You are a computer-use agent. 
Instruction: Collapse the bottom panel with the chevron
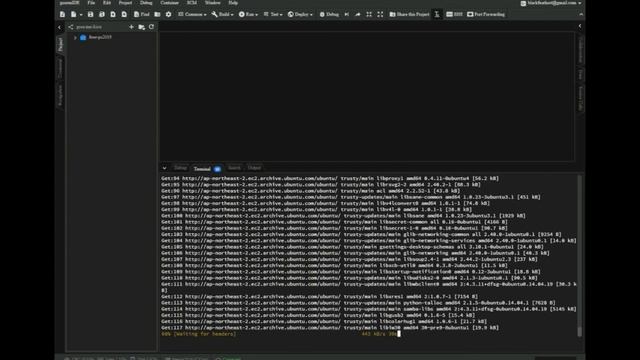point(164,168)
